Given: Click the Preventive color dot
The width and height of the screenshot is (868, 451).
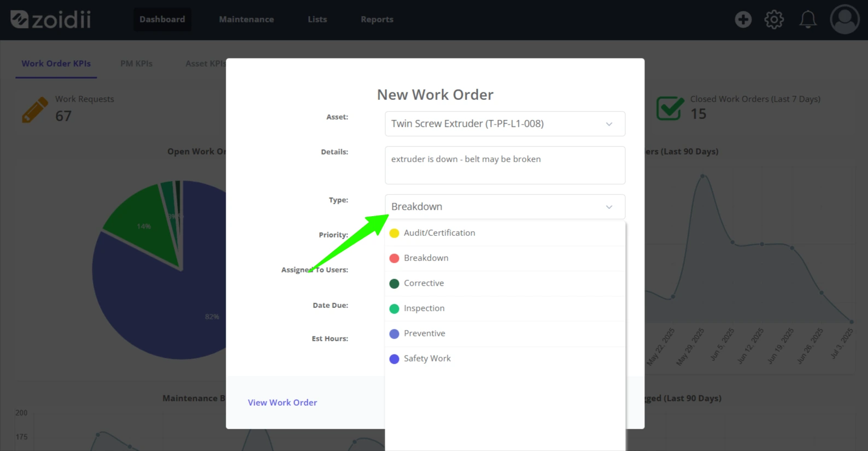Looking at the screenshot, I should (394, 334).
